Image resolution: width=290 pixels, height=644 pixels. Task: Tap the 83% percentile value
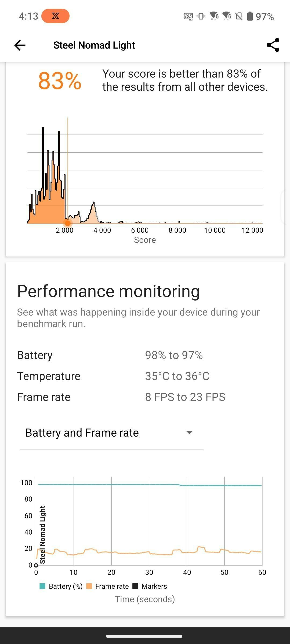60,80
